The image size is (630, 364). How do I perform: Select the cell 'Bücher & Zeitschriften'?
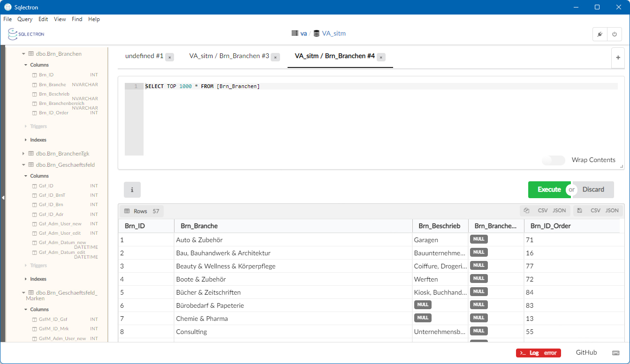point(293,292)
